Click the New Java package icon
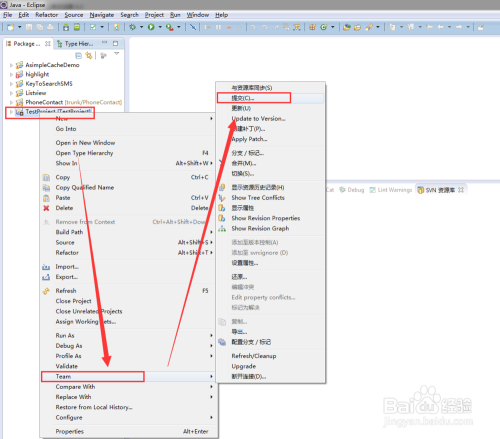This screenshot has width=500, height=439. (312, 27)
